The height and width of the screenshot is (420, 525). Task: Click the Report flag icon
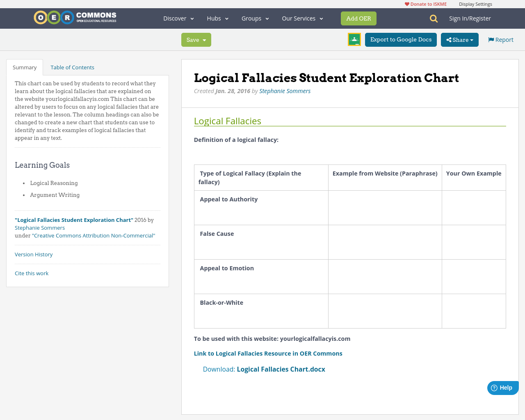[x=491, y=39]
